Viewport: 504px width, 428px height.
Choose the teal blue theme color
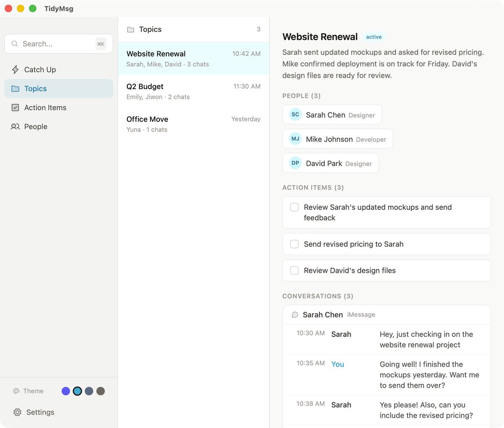tap(77, 391)
